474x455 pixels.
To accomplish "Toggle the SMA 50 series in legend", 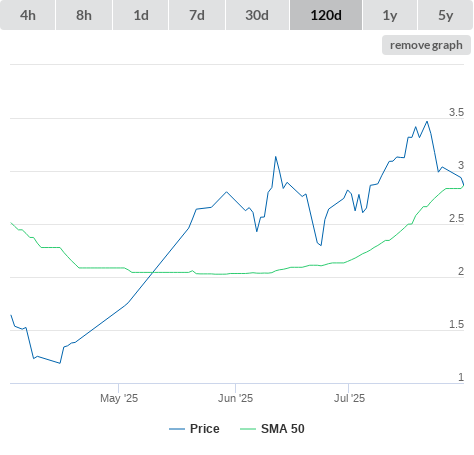I will coord(272,429).
